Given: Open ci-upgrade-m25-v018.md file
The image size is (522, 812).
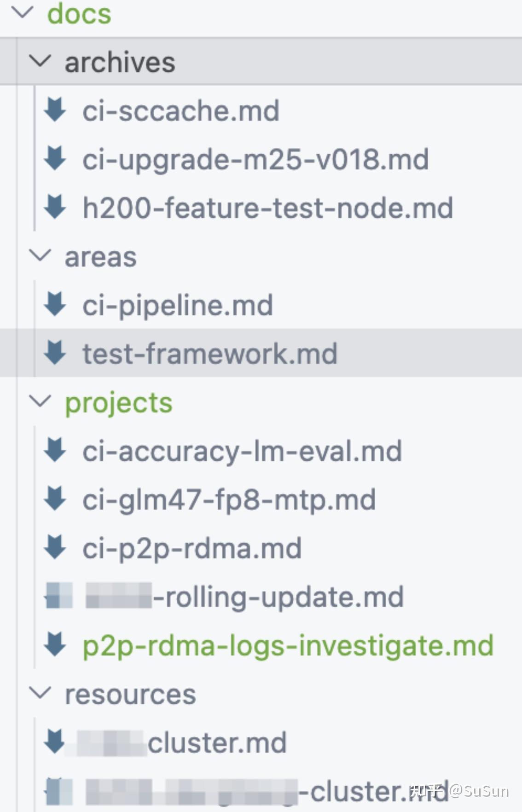Looking at the screenshot, I should click(x=255, y=160).
